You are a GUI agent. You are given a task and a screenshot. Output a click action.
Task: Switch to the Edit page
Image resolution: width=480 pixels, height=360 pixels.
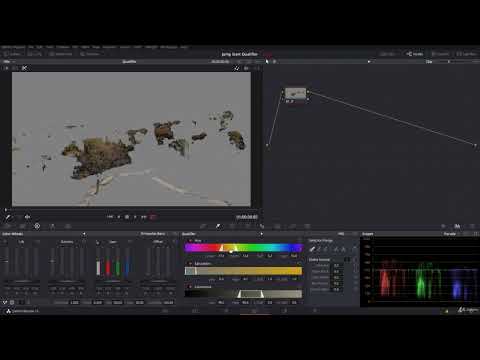pos(195,311)
